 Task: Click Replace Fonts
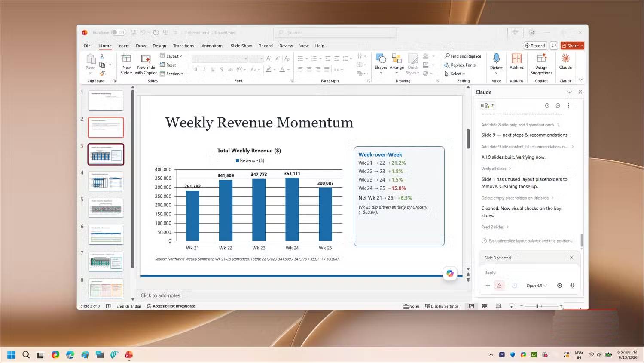(460, 65)
